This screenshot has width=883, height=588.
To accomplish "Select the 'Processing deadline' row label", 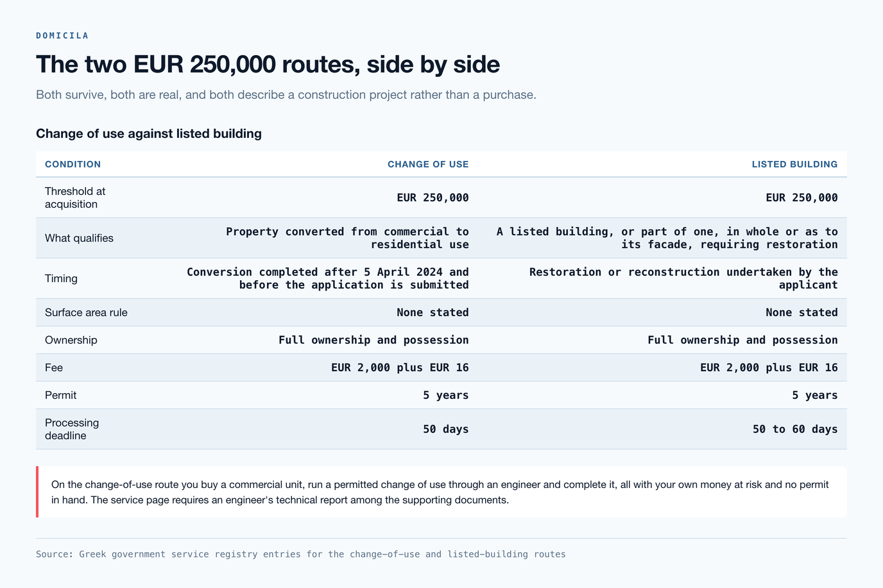I will 72,429.
